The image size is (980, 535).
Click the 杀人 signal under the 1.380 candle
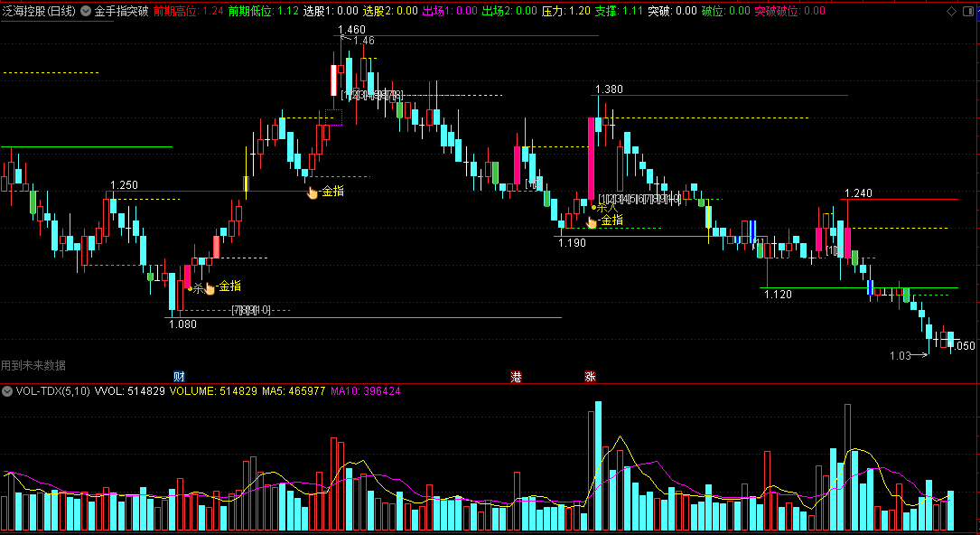pyautogui.click(x=604, y=207)
